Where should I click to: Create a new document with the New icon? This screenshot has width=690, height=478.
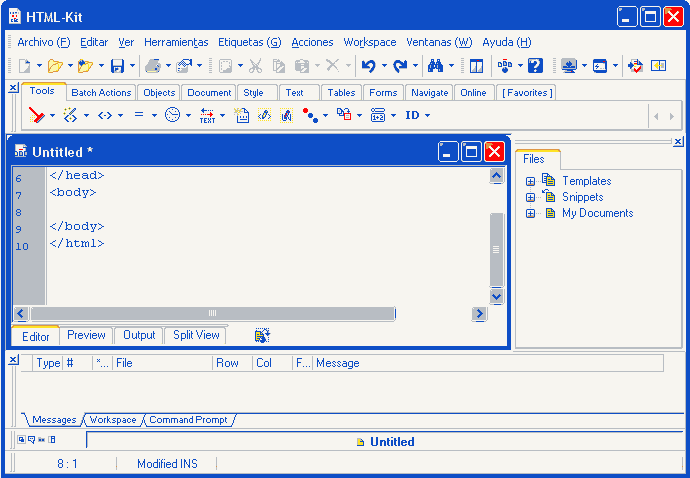(25, 66)
